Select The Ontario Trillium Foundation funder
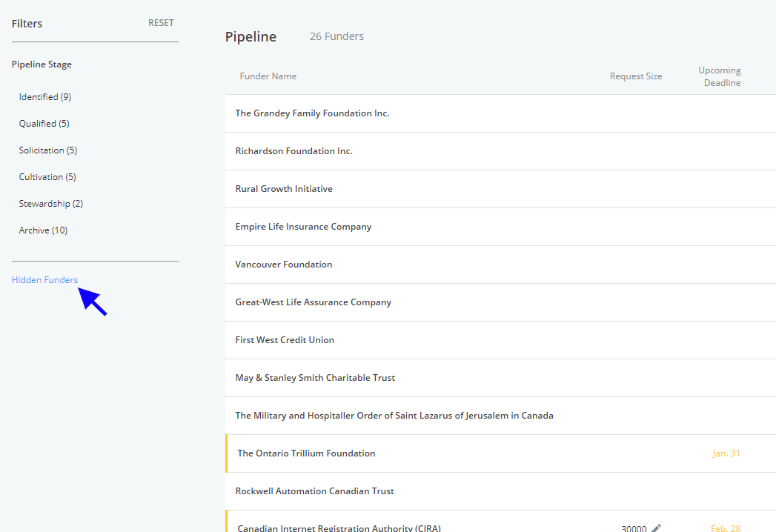Screen dimensions: 776x532 tap(500, 453)
